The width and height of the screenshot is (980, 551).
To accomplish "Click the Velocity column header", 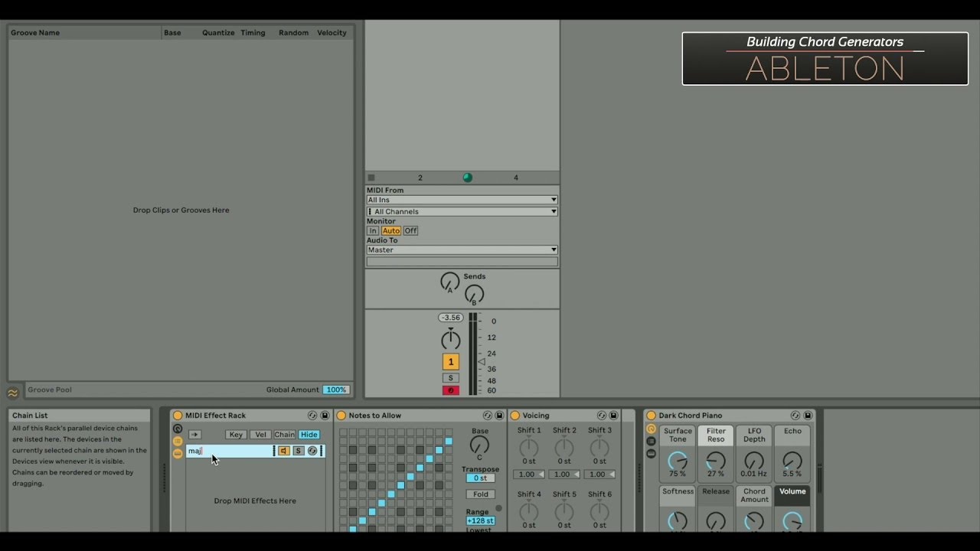I will coord(332,33).
